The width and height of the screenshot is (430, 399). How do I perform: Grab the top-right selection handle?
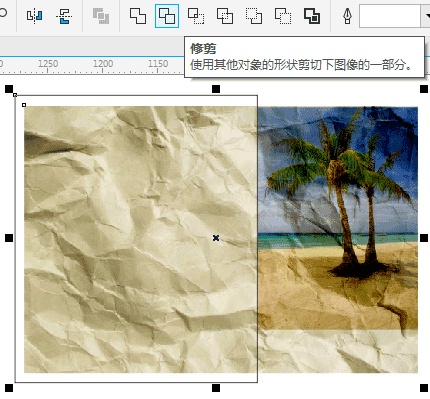point(424,89)
